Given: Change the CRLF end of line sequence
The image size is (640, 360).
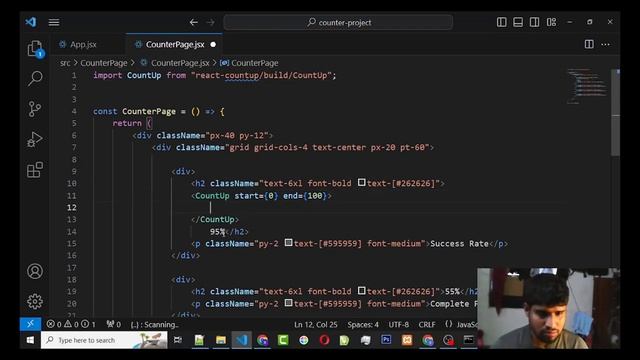Looking at the screenshot, I should coord(427,324).
